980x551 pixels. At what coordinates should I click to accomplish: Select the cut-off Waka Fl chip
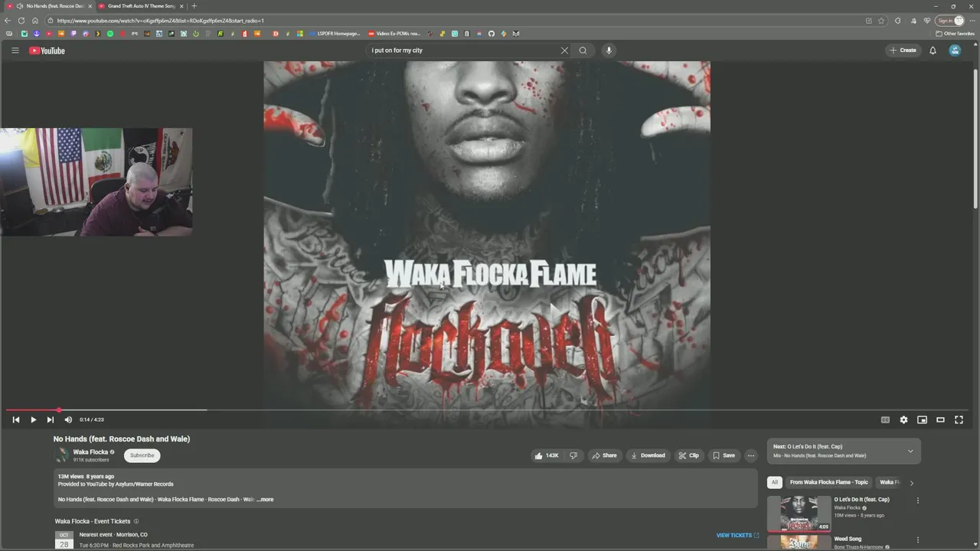[x=889, y=482]
